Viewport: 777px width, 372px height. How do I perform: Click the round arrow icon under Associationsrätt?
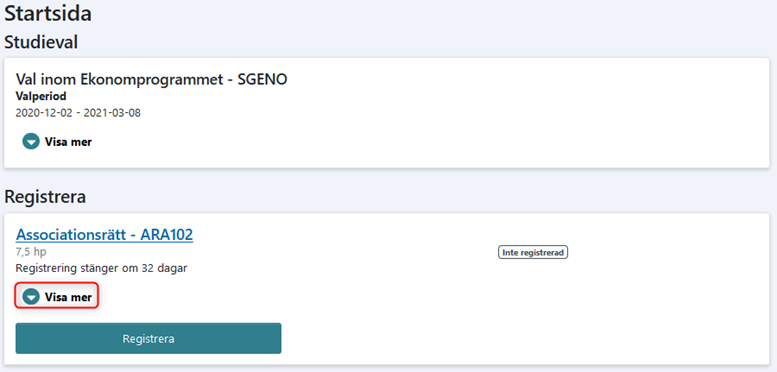pyautogui.click(x=31, y=297)
